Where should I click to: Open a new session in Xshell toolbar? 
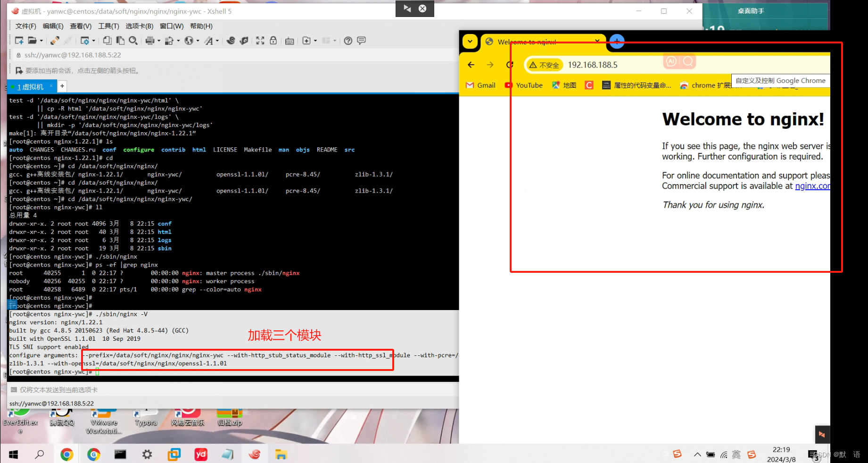click(x=19, y=41)
